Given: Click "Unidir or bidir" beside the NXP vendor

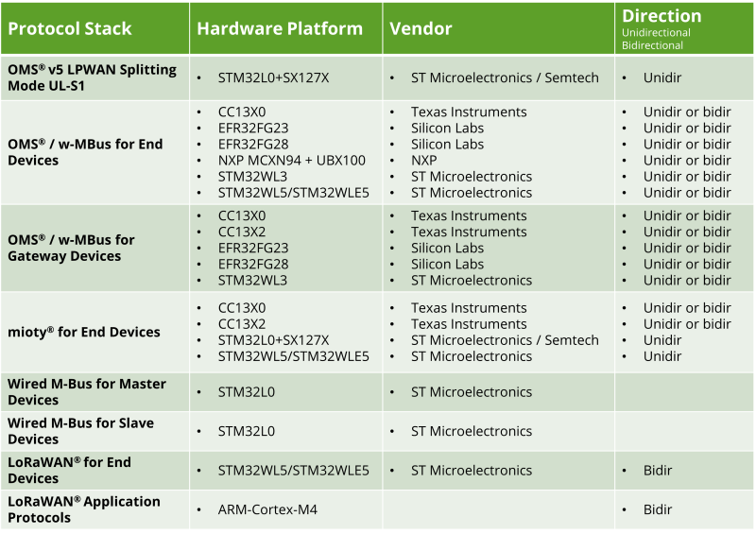Looking at the screenshot, I should click(687, 160).
